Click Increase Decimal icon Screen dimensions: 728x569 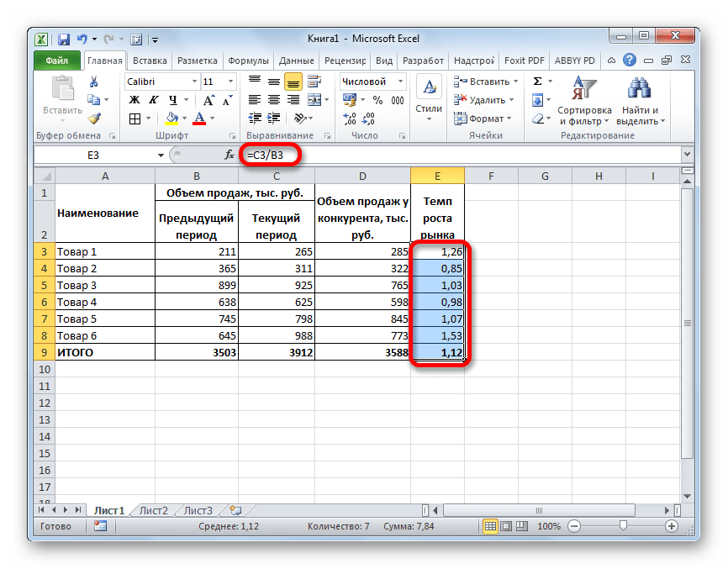(350, 119)
